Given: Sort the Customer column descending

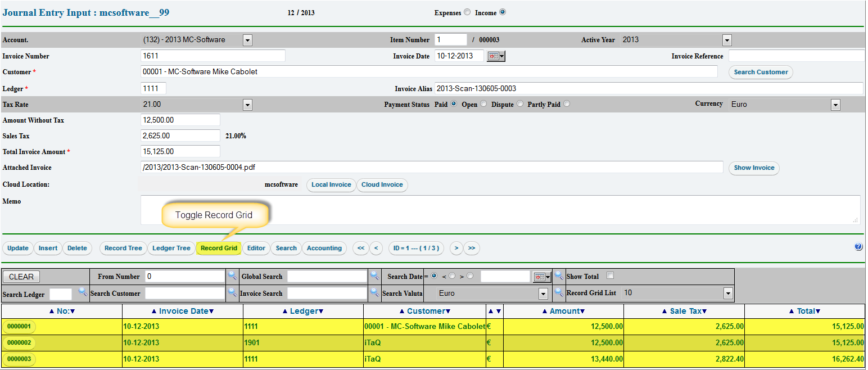Looking at the screenshot, I should 448,312.
